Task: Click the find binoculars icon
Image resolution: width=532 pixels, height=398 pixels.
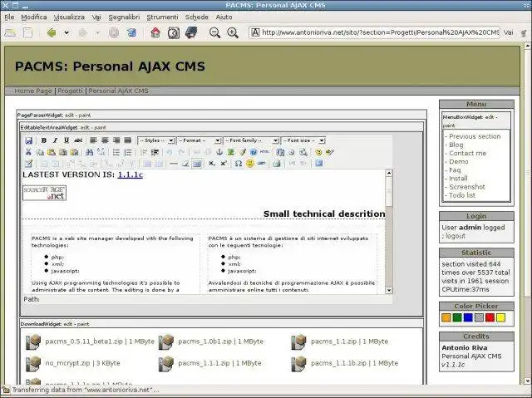Action: [89, 152]
